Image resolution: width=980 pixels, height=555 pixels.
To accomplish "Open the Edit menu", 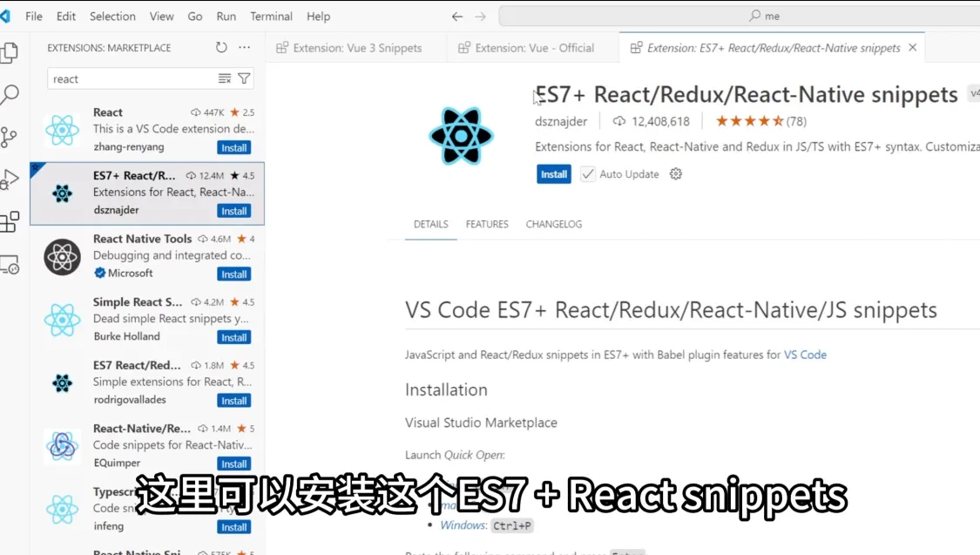I will [x=66, y=17].
